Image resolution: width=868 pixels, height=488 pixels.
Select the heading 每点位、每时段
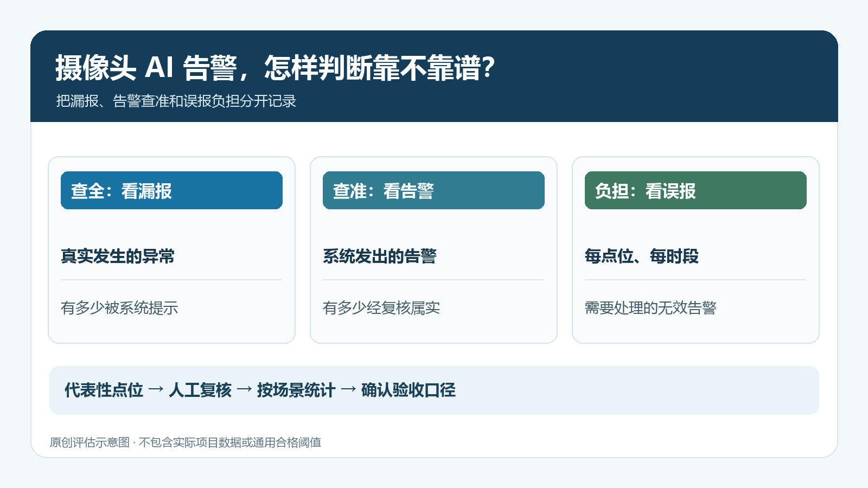(642, 256)
